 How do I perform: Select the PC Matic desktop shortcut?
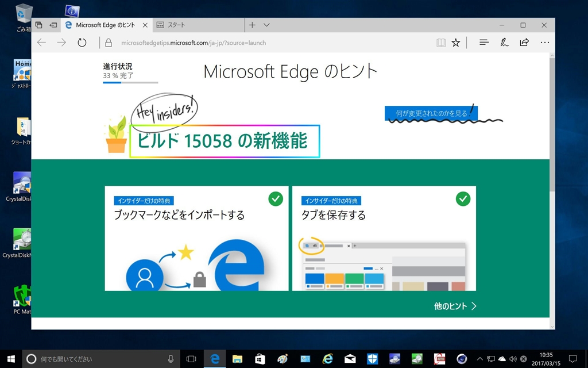click(x=22, y=299)
